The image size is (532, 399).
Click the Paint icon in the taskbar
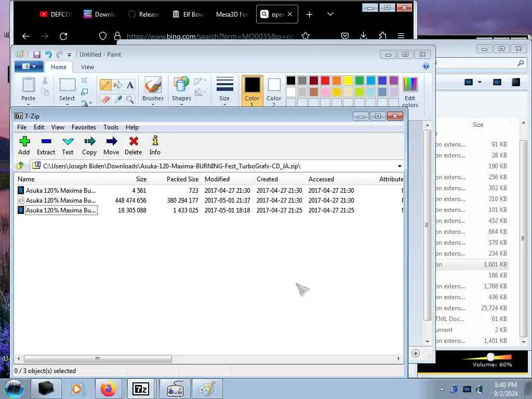click(207, 389)
